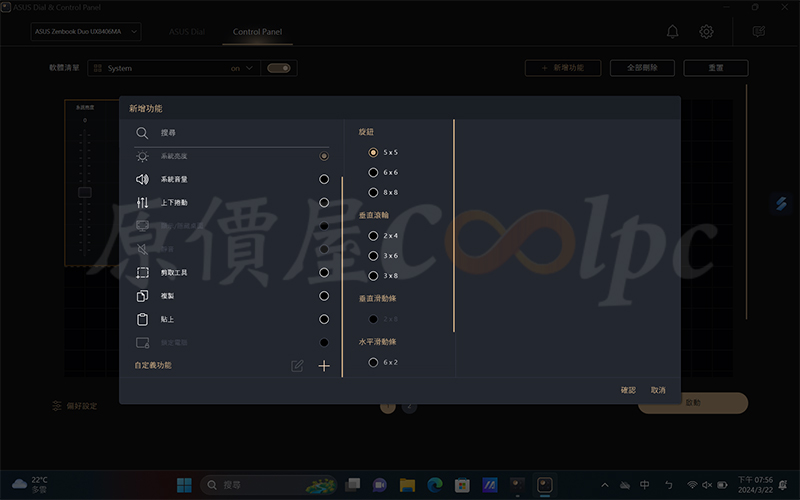This screenshot has height=500, width=800.
Task: Click the speaker icon for 系統音量
Action: 142,179
